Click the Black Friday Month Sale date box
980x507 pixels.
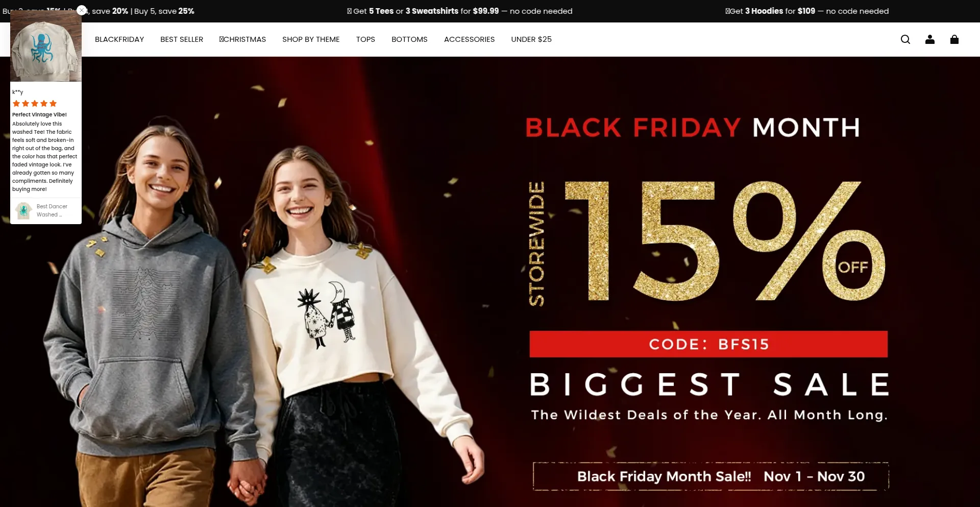click(711, 476)
